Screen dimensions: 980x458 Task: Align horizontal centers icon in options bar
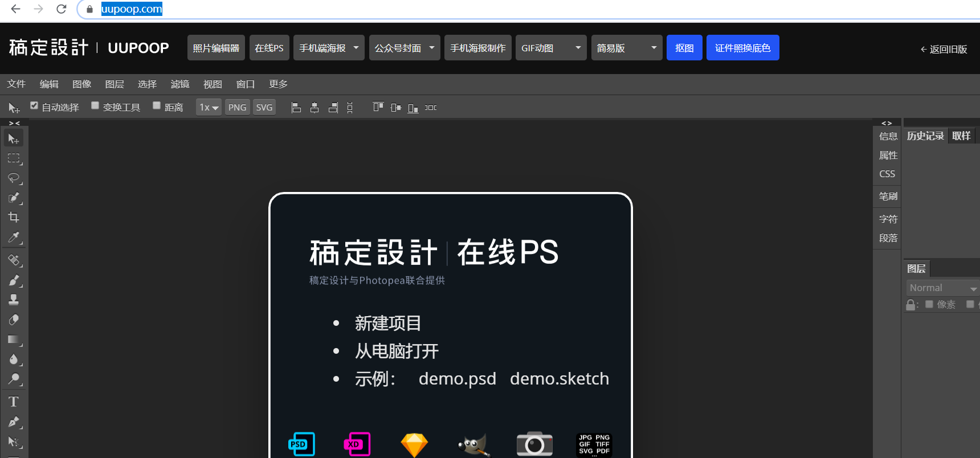point(315,108)
